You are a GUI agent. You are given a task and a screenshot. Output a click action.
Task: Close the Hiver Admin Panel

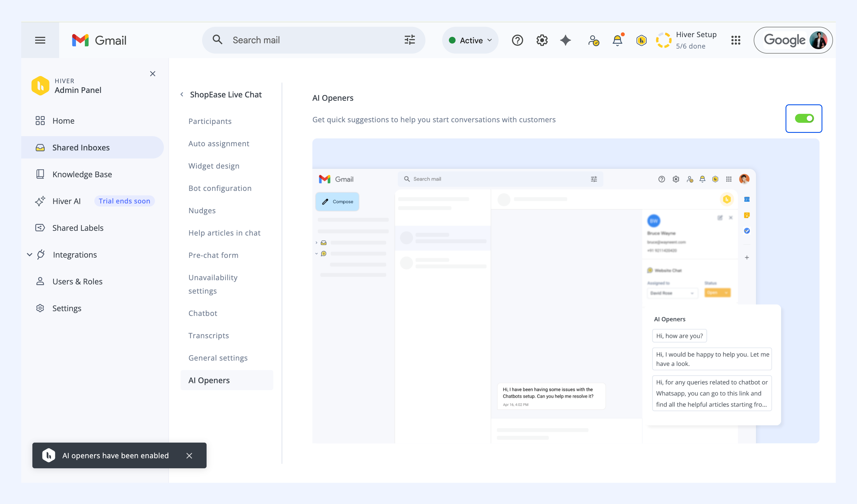coord(153,74)
